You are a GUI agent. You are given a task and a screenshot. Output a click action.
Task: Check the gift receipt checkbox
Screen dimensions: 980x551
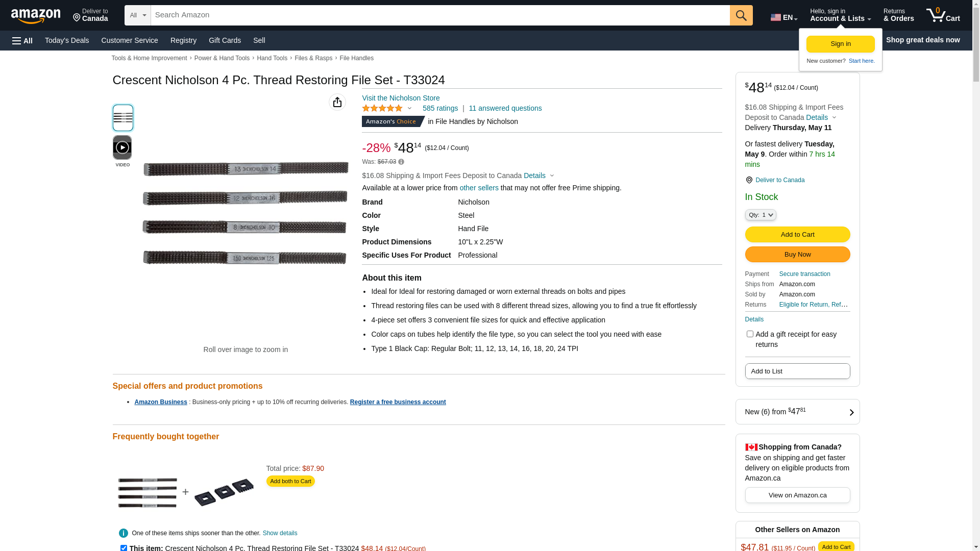pos(749,334)
